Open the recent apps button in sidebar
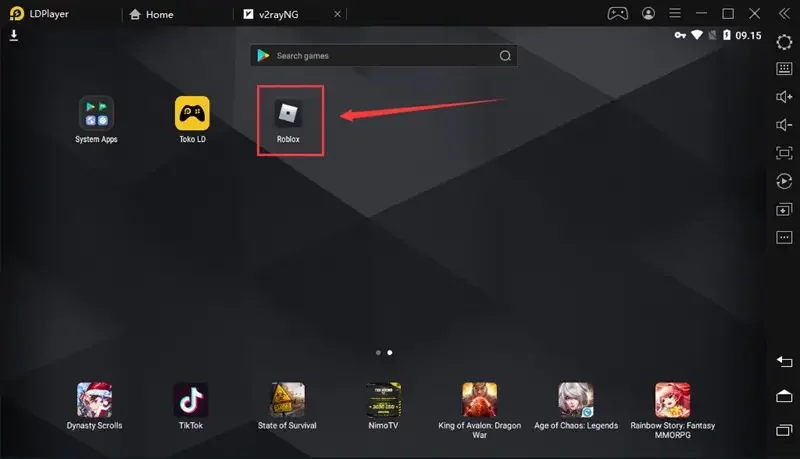This screenshot has height=459, width=800. click(x=784, y=430)
